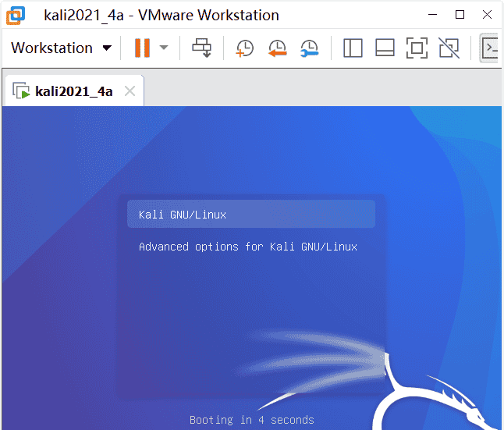Minimize the VMware Workstation window
The width and height of the screenshot is (504, 430).
(x=430, y=14)
